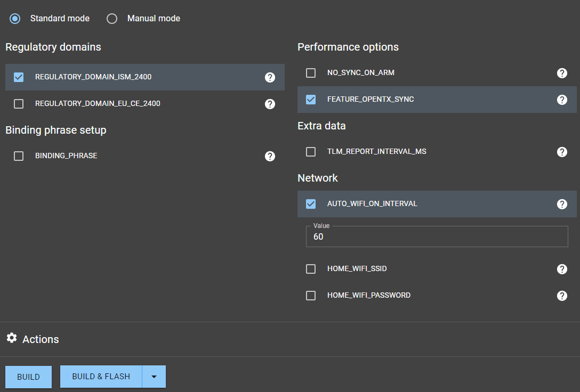Click the Actions section title
The height and width of the screenshot is (392, 580).
click(x=41, y=339)
